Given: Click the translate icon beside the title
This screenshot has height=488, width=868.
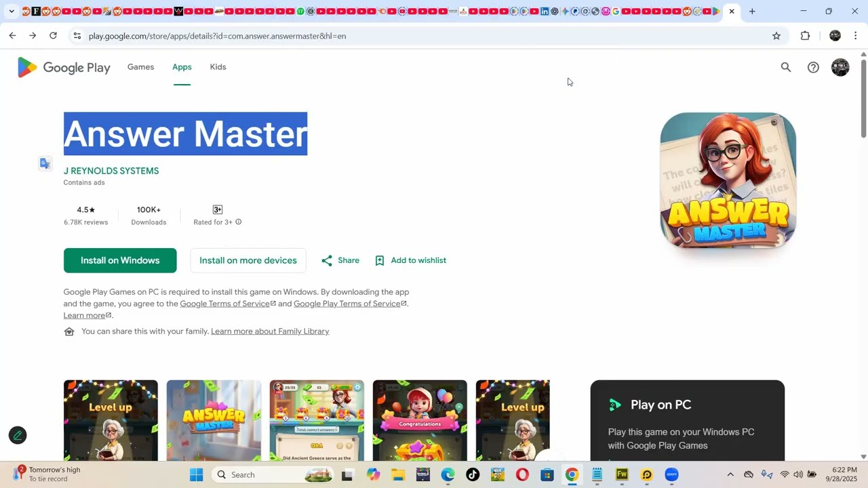Looking at the screenshot, I should pyautogui.click(x=45, y=163).
